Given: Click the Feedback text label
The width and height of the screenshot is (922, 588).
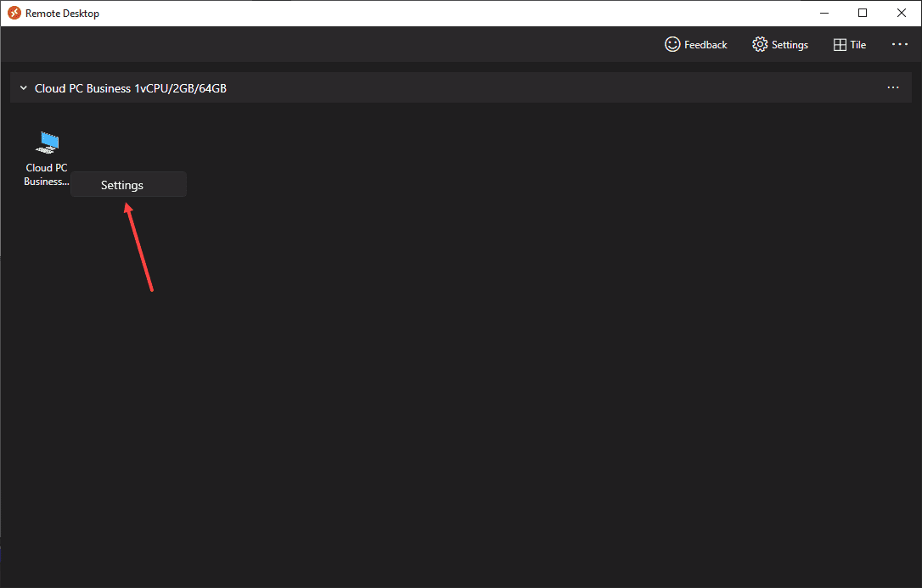Looking at the screenshot, I should click(706, 44).
